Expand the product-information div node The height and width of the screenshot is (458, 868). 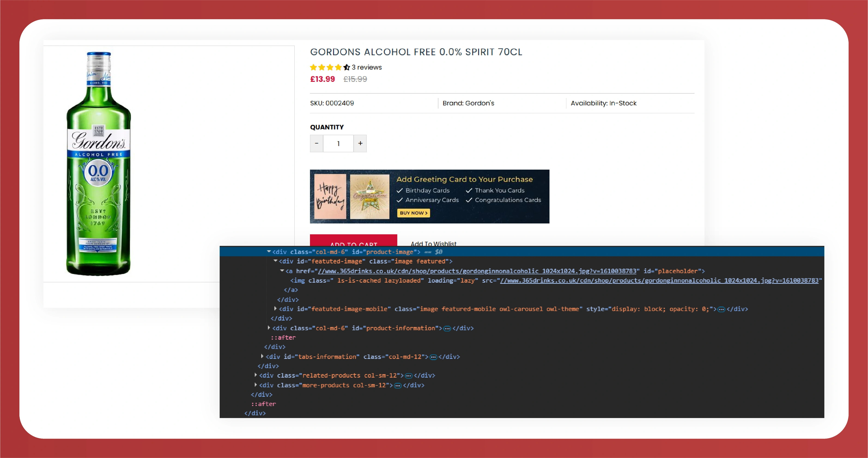point(269,328)
